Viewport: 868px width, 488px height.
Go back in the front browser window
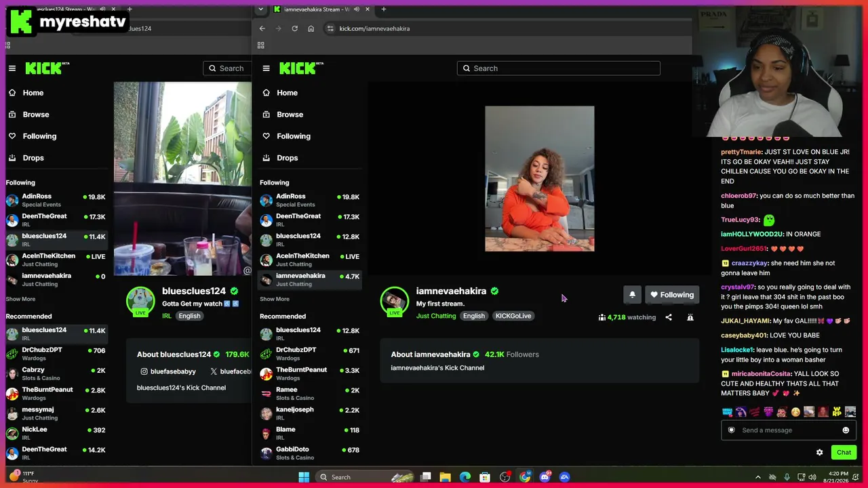[x=262, y=28]
